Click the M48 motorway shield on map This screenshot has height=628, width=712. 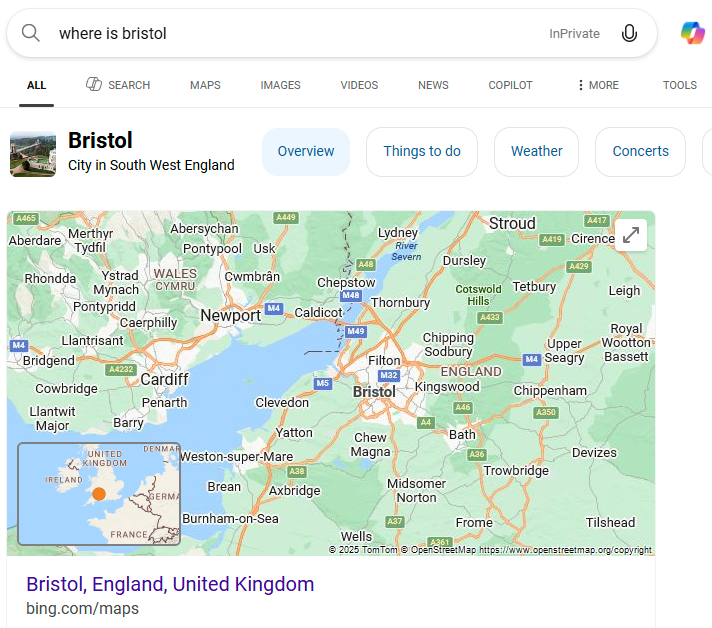[351, 296]
